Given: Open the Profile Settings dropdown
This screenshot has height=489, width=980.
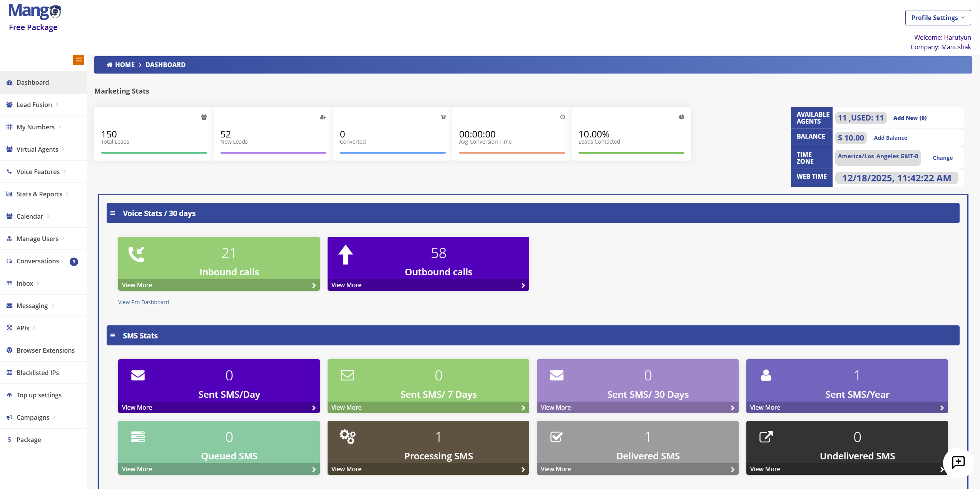Looking at the screenshot, I should pos(938,17).
